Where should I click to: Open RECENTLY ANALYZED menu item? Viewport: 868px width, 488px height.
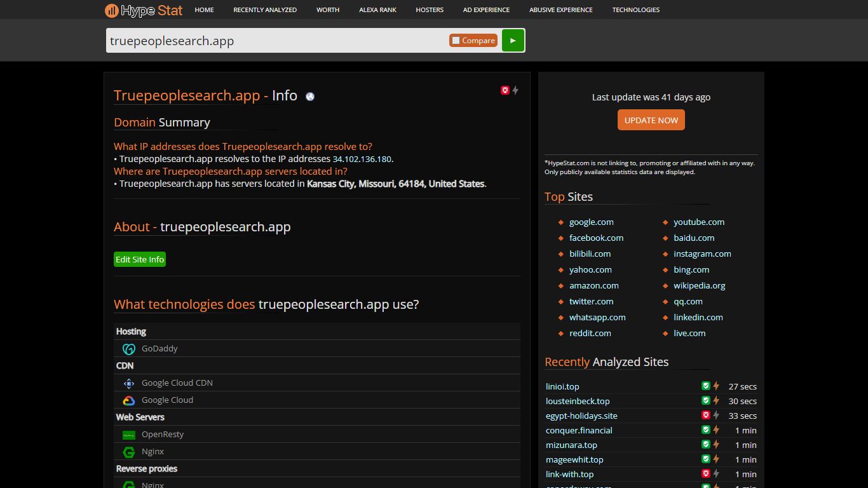[x=265, y=10]
